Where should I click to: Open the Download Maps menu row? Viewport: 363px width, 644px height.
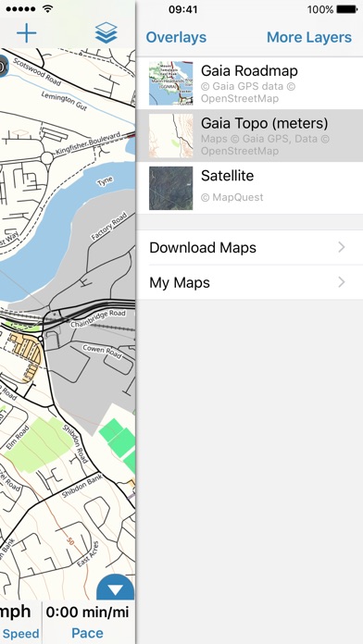coord(249,248)
